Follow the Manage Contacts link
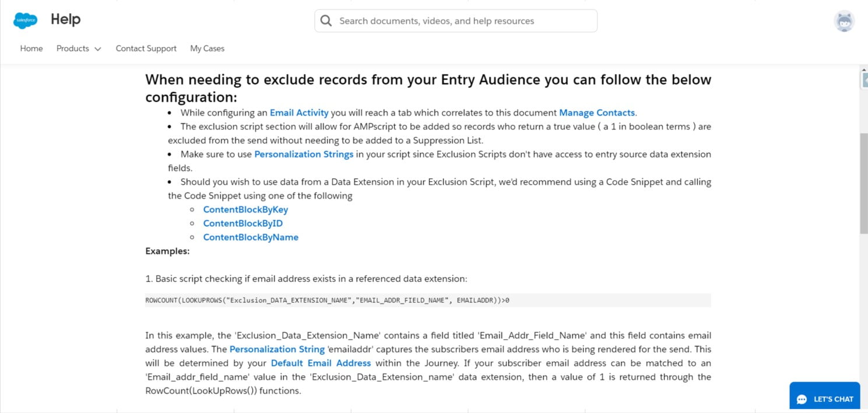Image resolution: width=868 pixels, height=413 pixels. tap(597, 112)
